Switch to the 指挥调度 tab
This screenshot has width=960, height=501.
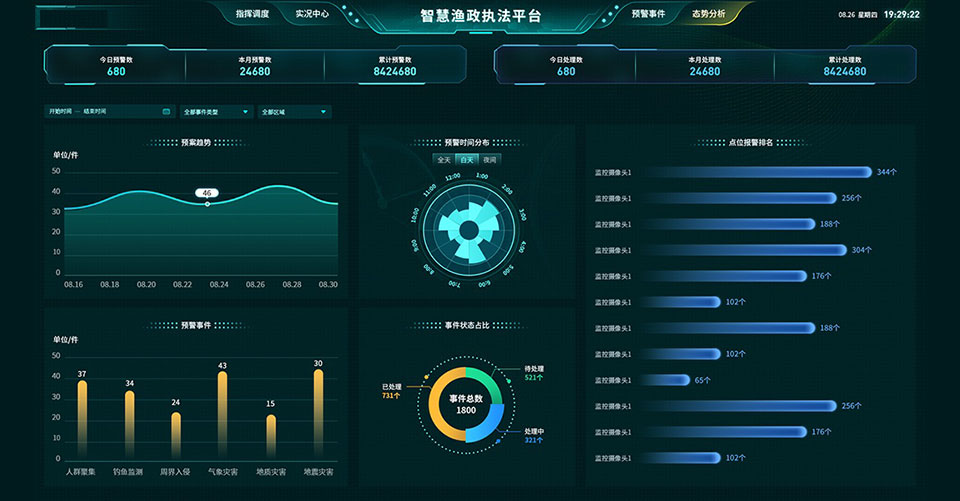[252, 15]
